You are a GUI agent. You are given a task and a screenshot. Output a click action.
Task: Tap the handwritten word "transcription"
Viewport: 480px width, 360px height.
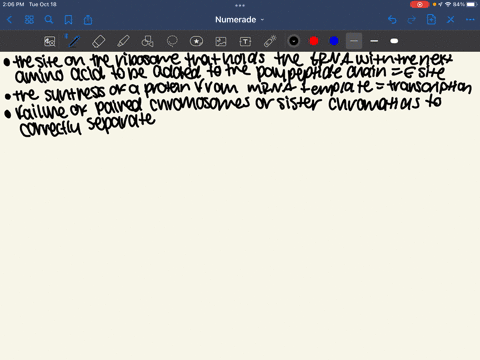click(430, 86)
